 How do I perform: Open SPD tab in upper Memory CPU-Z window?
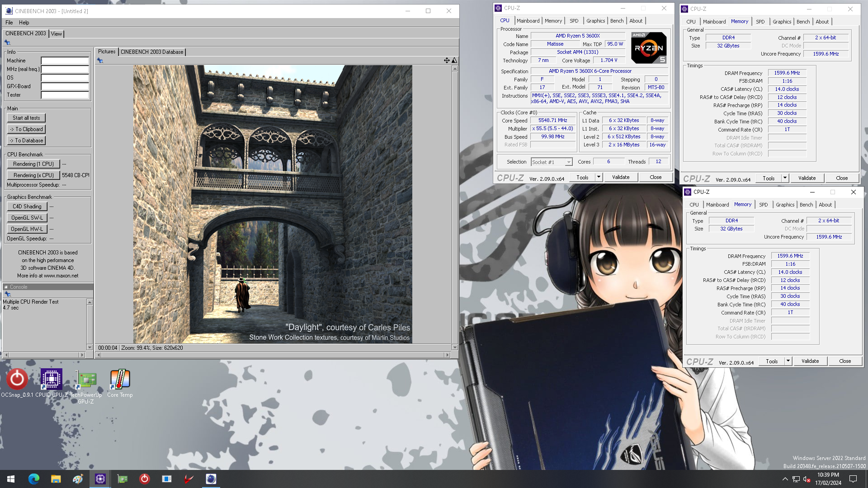pyautogui.click(x=760, y=22)
